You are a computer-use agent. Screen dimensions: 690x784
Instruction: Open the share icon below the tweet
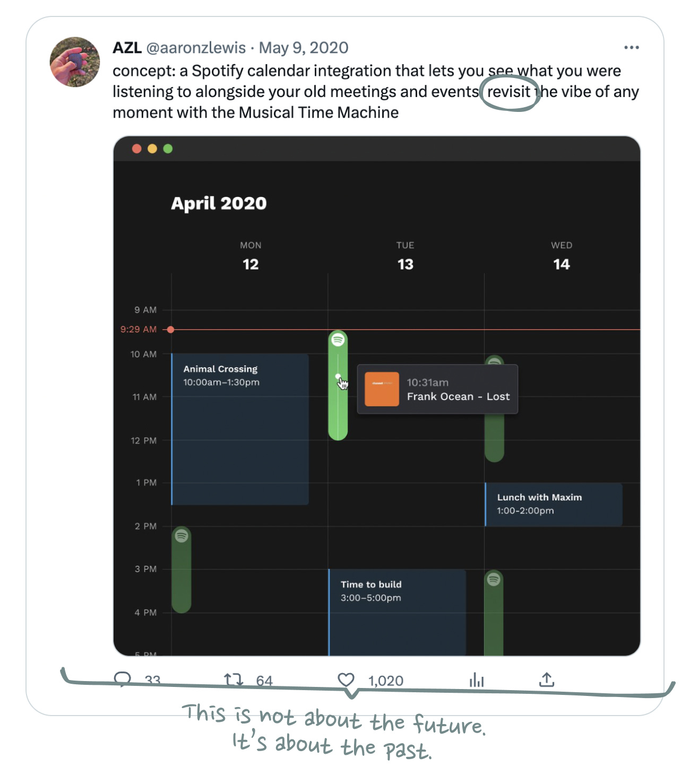(x=547, y=680)
